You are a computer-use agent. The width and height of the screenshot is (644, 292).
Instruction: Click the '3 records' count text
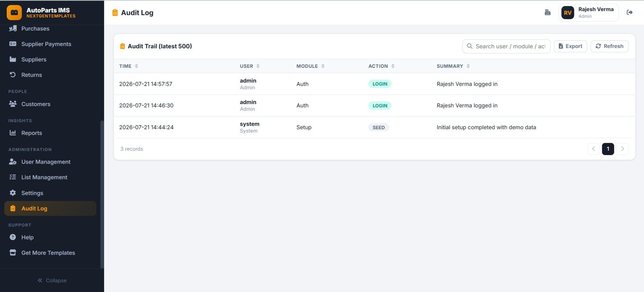pyautogui.click(x=132, y=149)
